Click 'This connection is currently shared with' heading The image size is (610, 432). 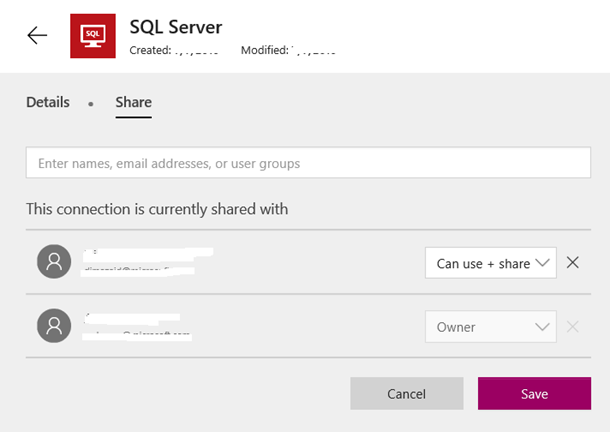pos(157,209)
